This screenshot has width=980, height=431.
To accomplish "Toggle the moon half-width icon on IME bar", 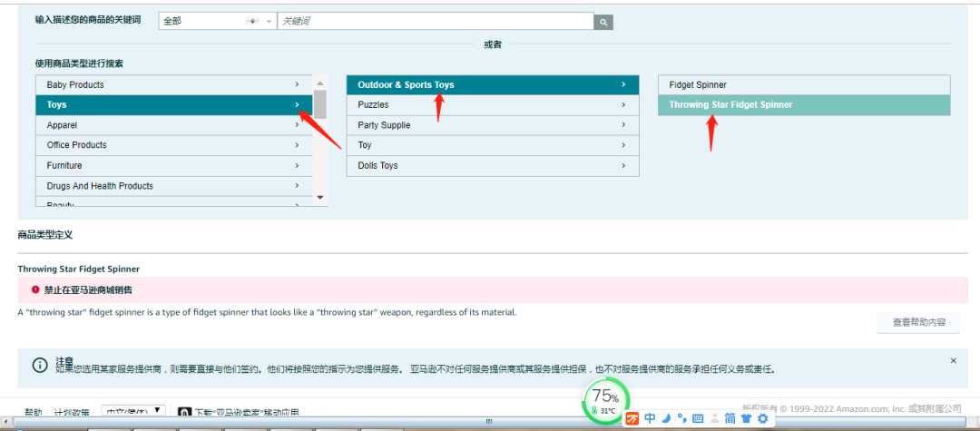I will coord(666,418).
